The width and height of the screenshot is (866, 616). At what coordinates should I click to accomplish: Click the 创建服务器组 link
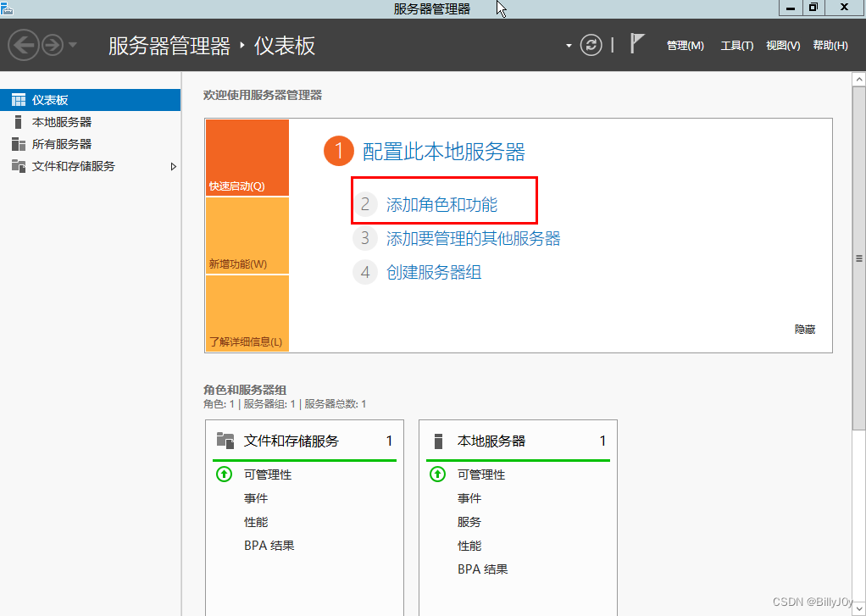click(434, 272)
